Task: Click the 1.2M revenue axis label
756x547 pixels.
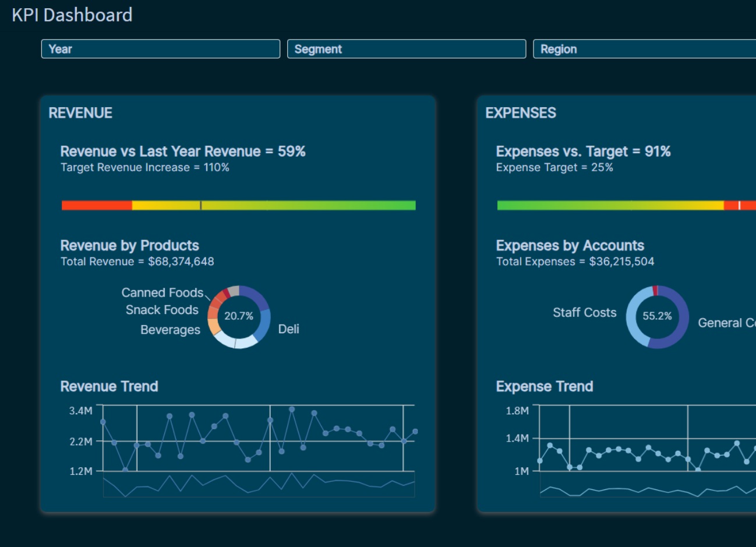Action: click(x=81, y=471)
